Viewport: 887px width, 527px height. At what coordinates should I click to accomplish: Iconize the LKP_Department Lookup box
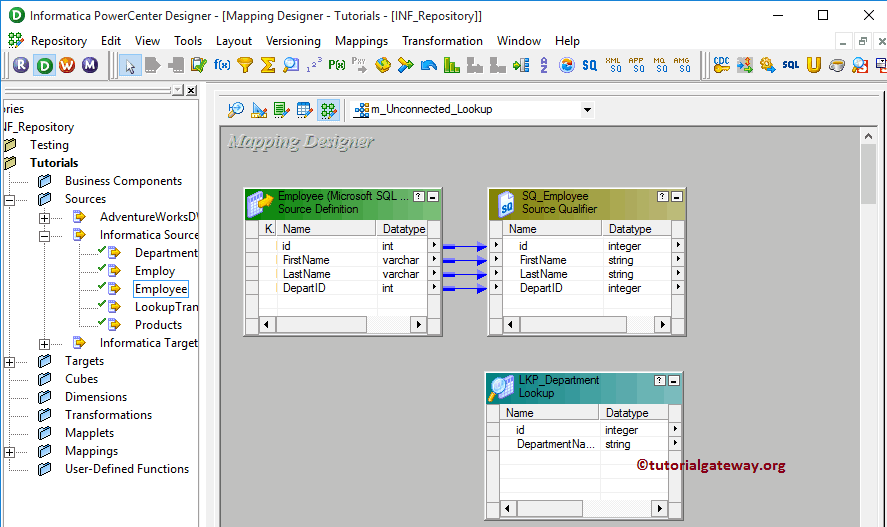click(x=674, y=381)
